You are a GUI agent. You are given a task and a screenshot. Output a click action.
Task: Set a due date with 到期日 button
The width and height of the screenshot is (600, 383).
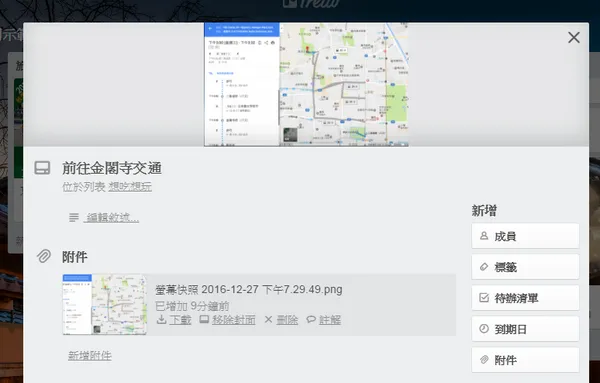pos(525,329)
